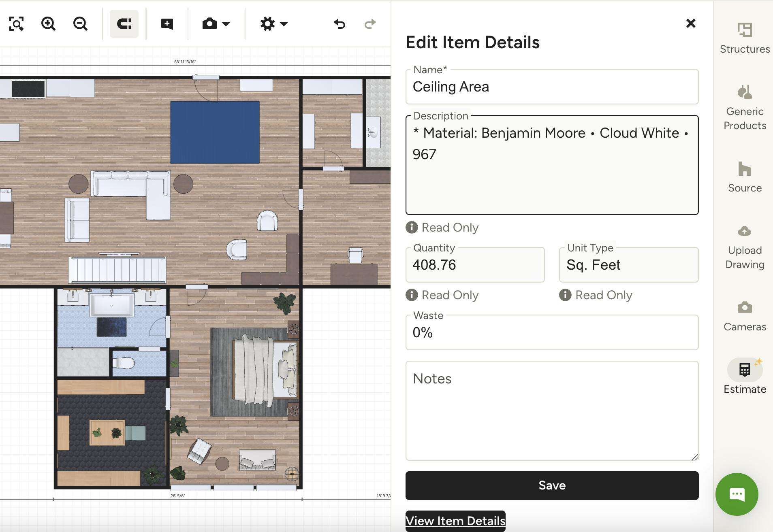Toggle the dimensions display tool
The height and width of the screenshot is (532, 773).
coord(124,24)
